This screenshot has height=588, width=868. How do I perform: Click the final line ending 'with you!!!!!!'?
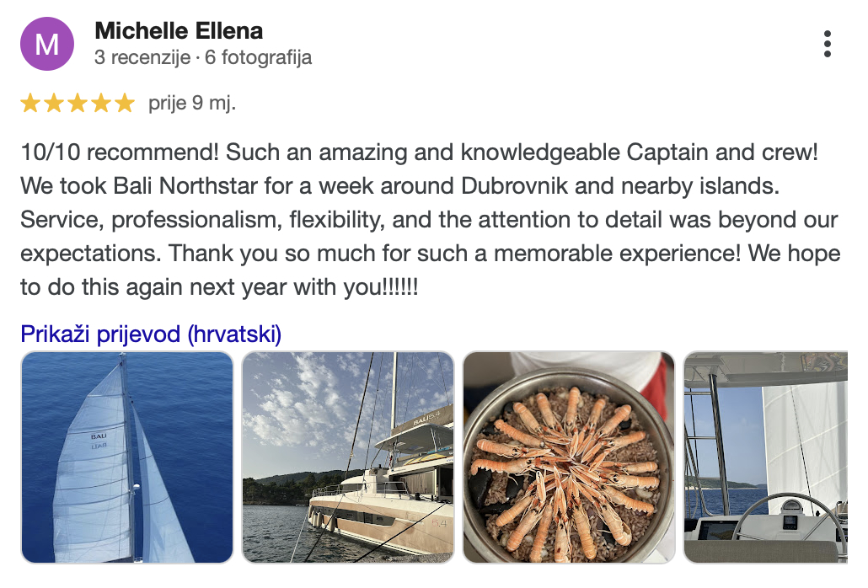220,287
